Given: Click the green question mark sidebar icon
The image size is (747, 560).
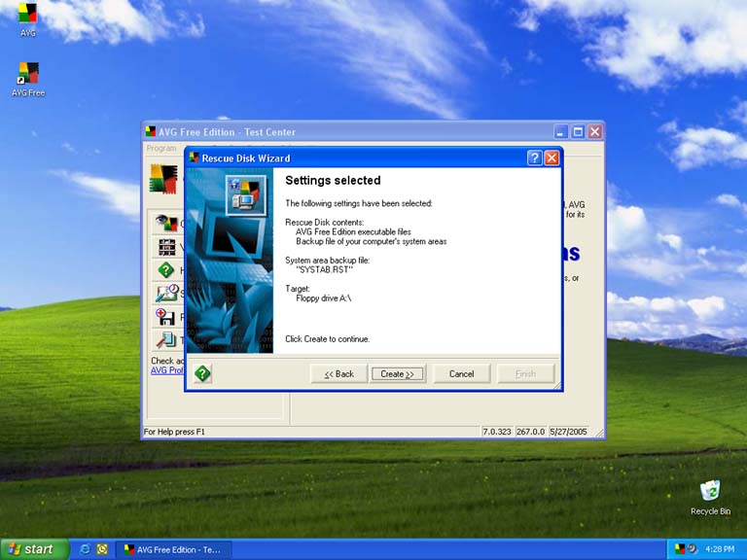Looking at the screenshot, I should [x=165, y=270].
